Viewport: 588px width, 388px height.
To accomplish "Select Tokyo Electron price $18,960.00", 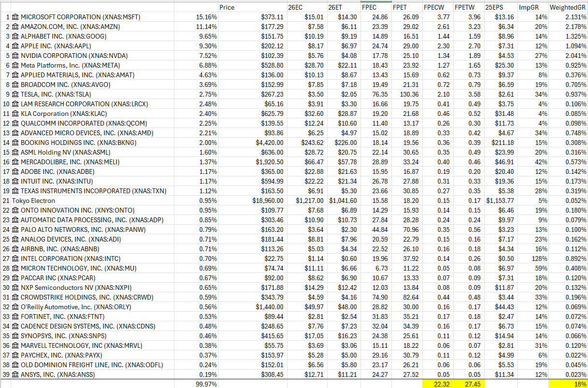I will point(252,201).
